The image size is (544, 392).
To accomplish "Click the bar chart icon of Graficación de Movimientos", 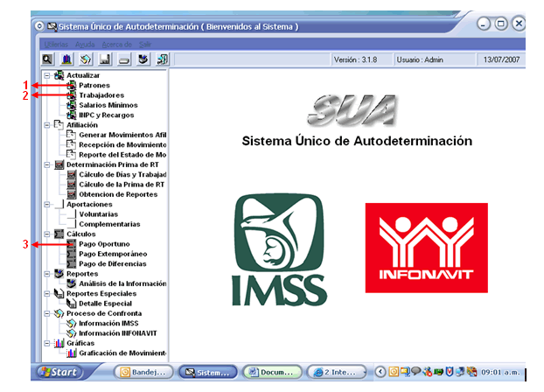I will coord(72,353).
